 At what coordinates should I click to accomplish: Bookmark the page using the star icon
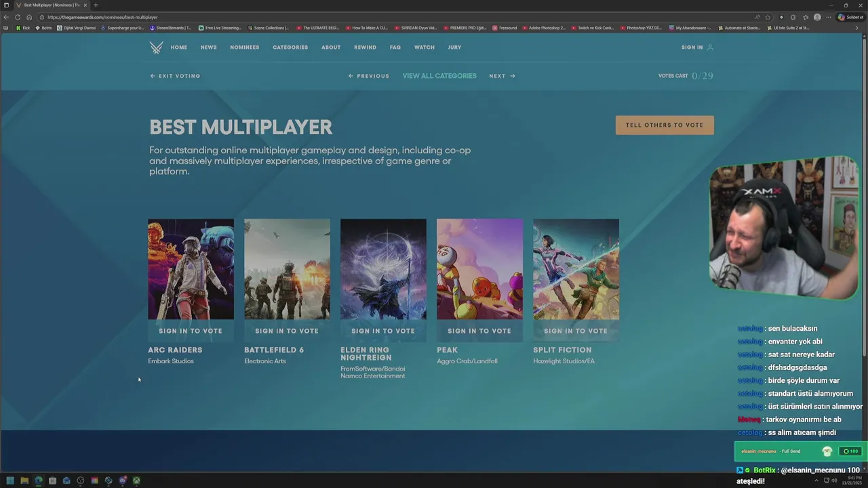(x=768, y=17)
